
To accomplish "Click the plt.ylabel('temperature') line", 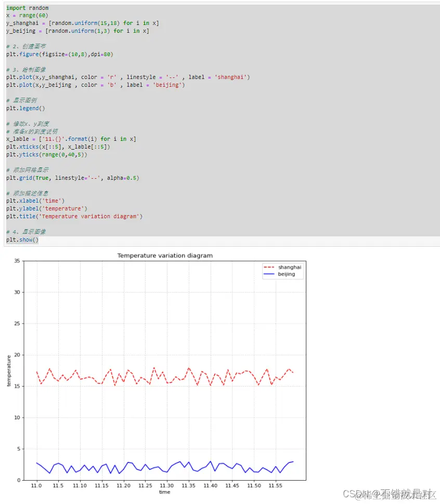I will pyautogui.click(x=47, y=208).
